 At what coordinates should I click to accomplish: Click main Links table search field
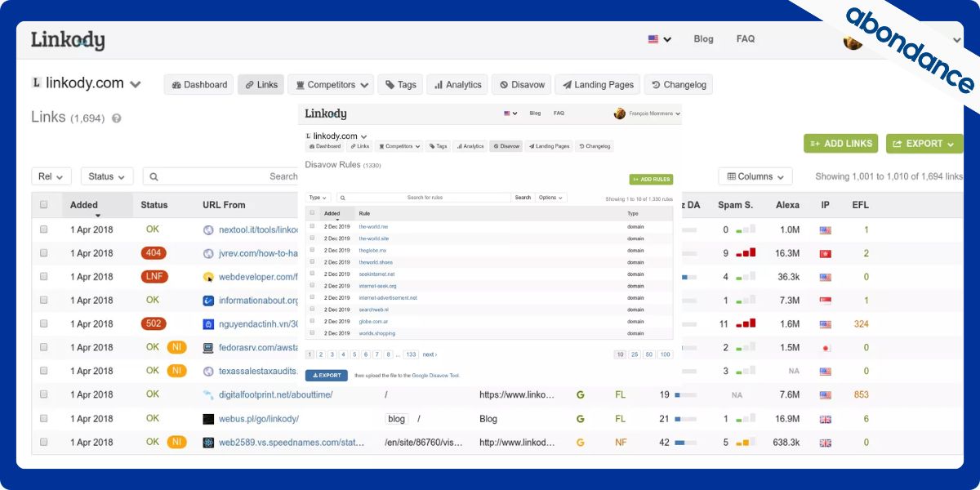[x=221, y=176]
